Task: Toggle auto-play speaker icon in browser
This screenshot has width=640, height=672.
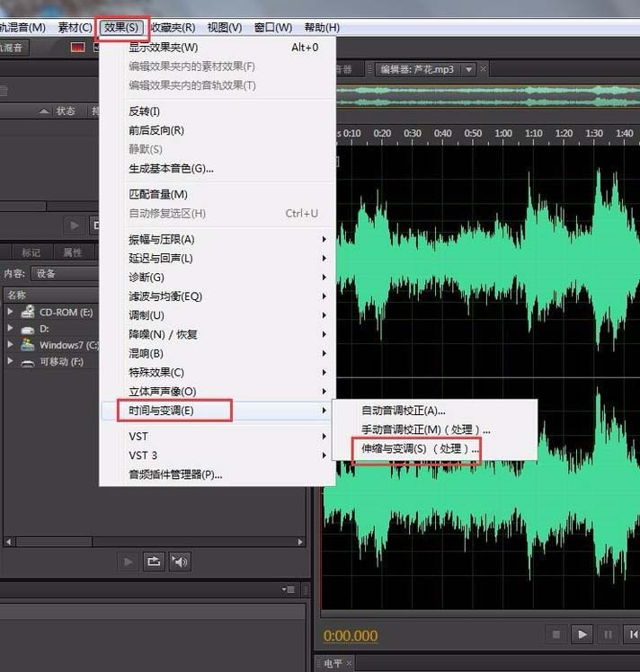Action: [180, 561]
